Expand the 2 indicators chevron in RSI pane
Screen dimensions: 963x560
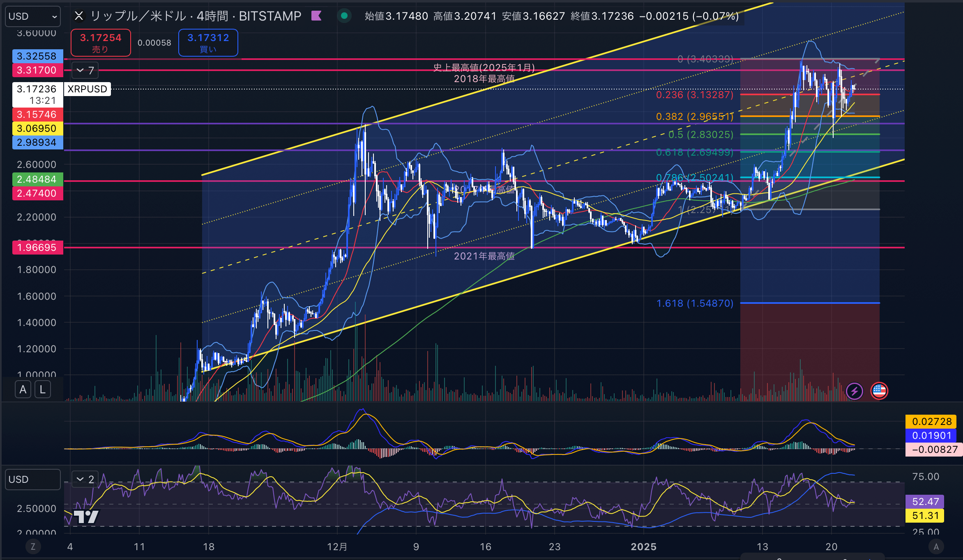[85, 479]
